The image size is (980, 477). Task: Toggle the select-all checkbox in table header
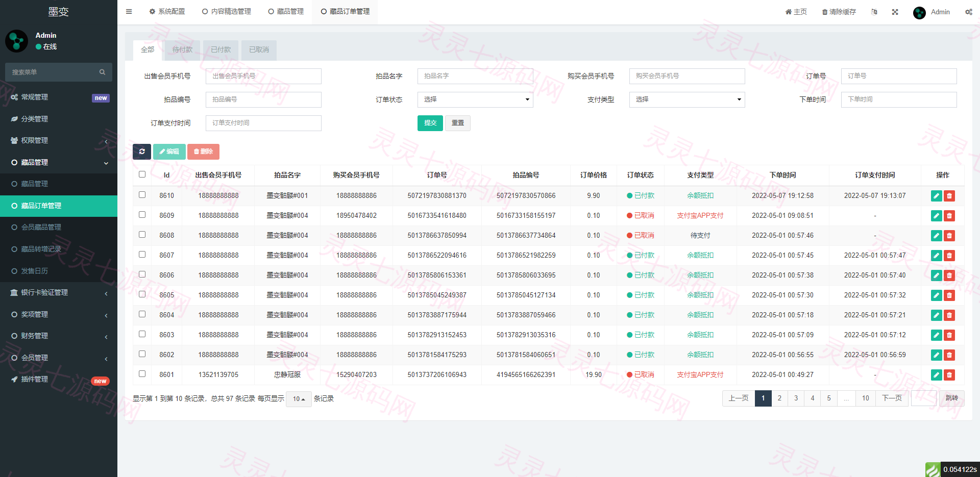pos(142,174)
